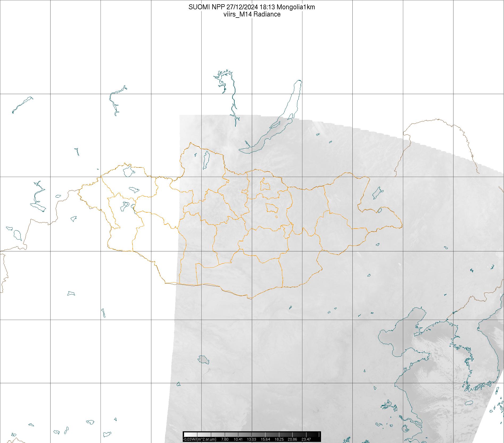The height and width of the screenshot is (443, 504).
Task: Click the '13.03' color bar value
Action: 252,439
